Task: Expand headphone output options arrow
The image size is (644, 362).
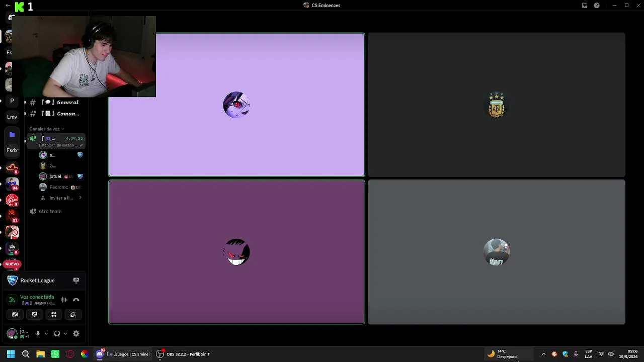Action: 65,333
